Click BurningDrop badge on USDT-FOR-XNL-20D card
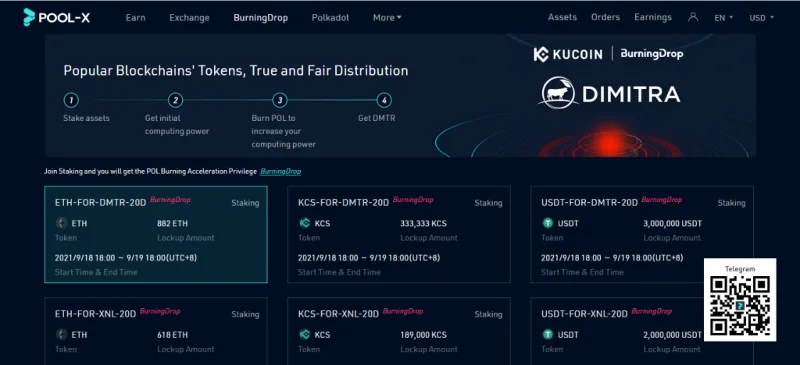 tap(652, 311)
